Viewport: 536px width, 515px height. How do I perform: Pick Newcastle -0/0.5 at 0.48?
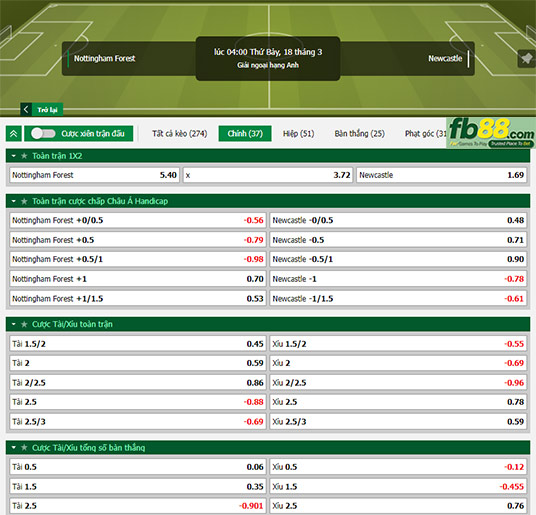(x=398, y=220)
